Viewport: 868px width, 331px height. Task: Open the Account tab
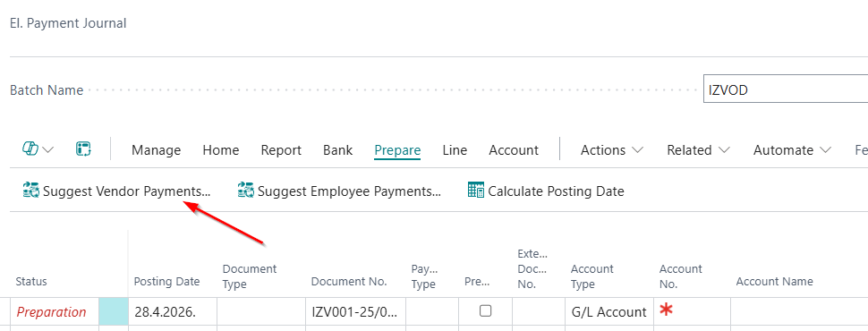coord(514,150)
